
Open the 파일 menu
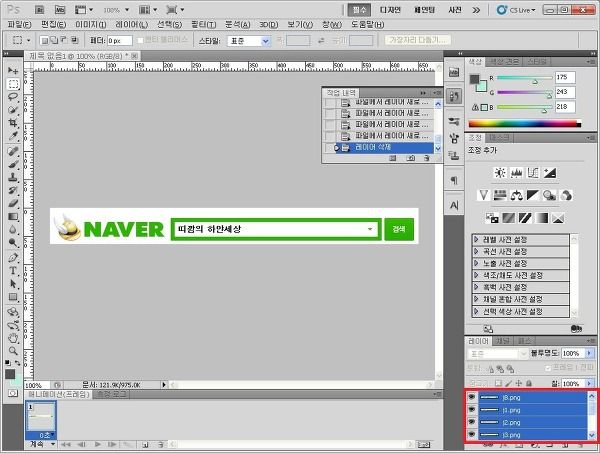point(20,24)
